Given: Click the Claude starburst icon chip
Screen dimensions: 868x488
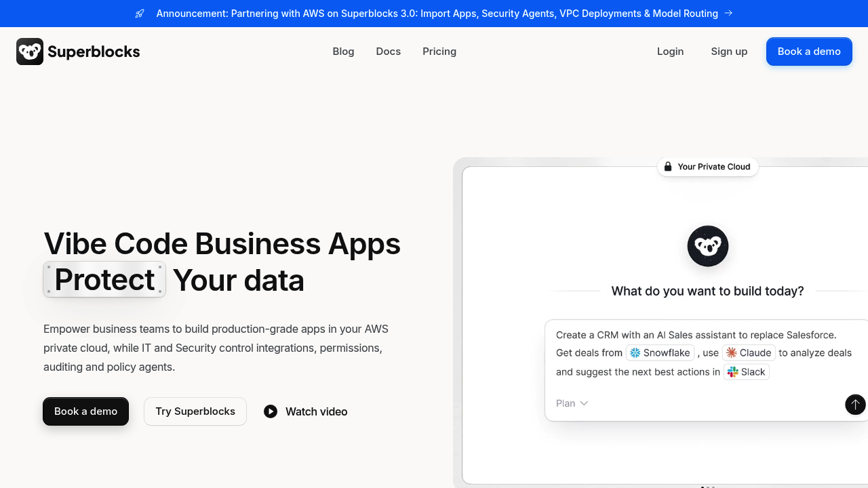Looking at the screenshot, I should click(749, 352).
